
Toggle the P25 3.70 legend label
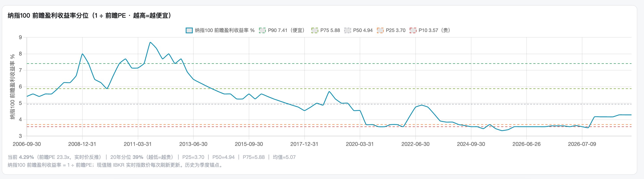click(395, 31)
